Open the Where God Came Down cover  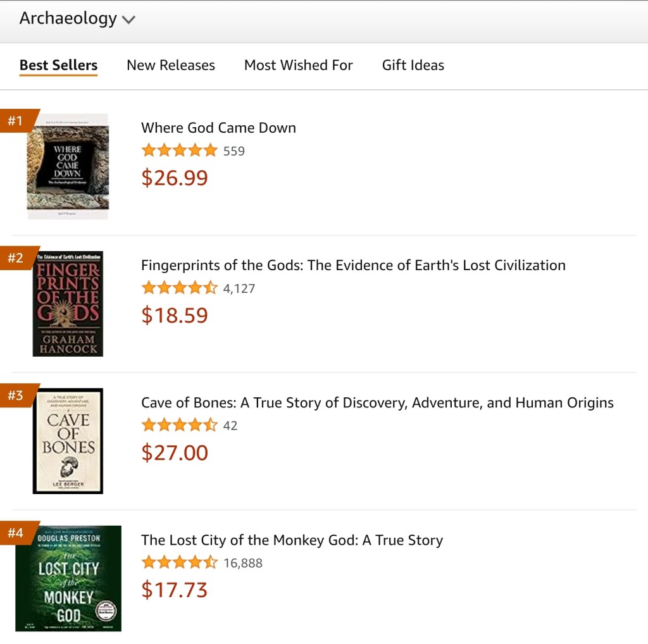[x=68, y=166]
